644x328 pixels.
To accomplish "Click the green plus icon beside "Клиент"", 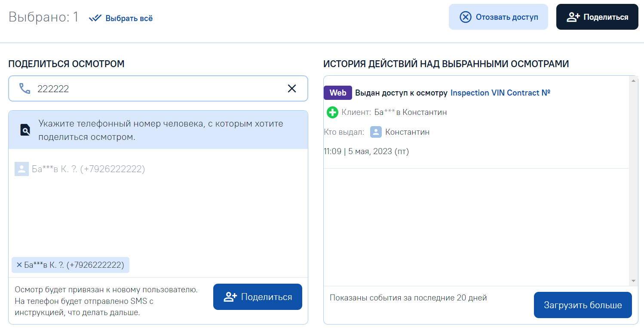I will (x=332, y=113).
